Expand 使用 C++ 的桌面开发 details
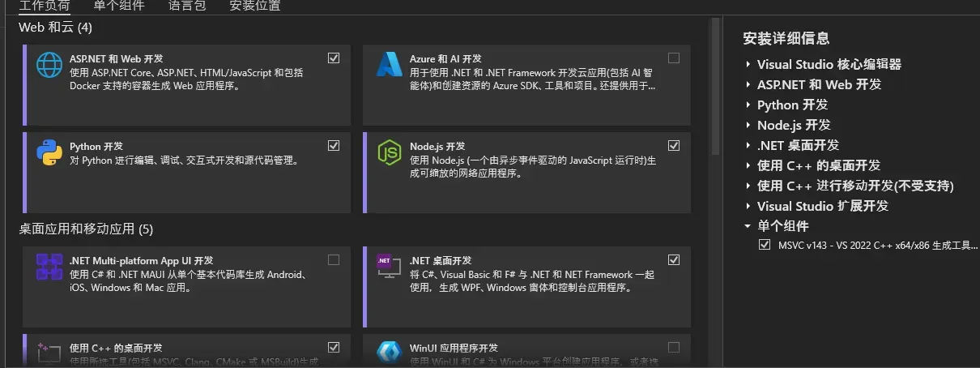The height and width of the screenshot is (368, 980). tap(748, 165)
